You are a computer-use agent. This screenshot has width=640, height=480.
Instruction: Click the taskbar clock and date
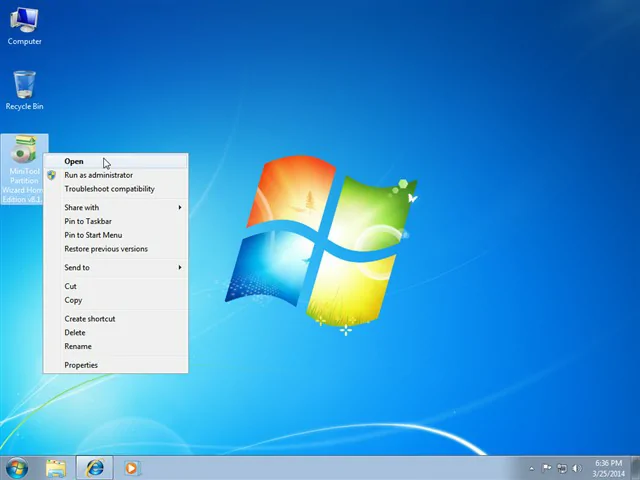pyautogui.click(x=608, y=468)
